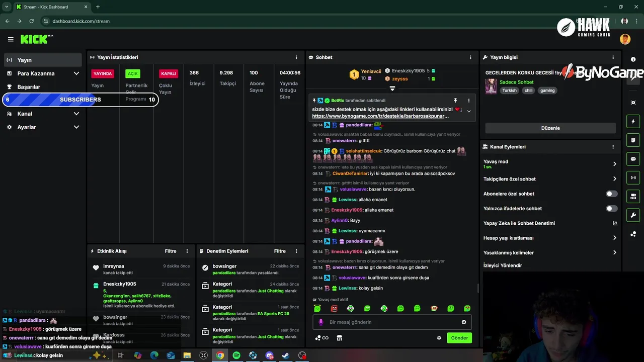Image resolution: width=644 pixels, height=362 pixels.
Task: Click the Düzenle button
Action: (x=550, y=128)
